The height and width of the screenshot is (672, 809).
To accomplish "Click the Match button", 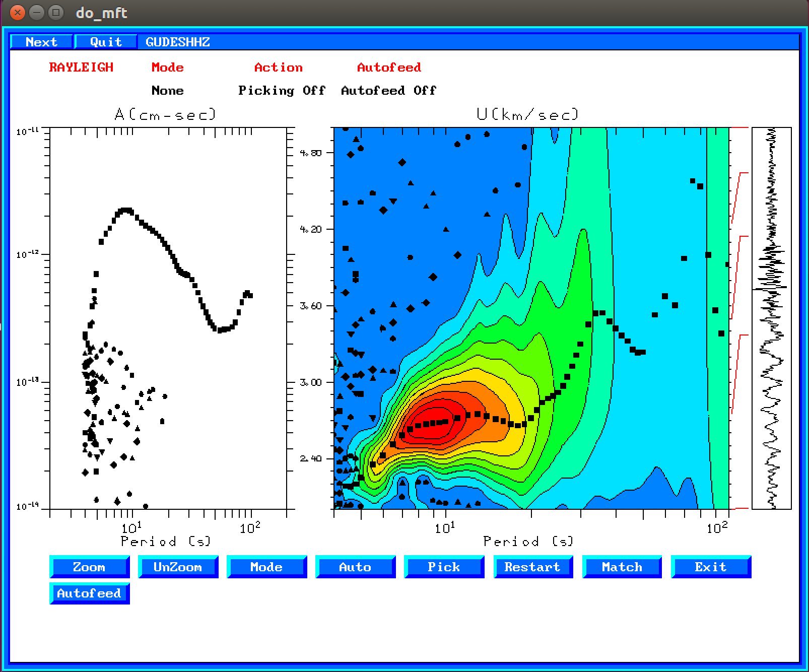I will [622, 567].
